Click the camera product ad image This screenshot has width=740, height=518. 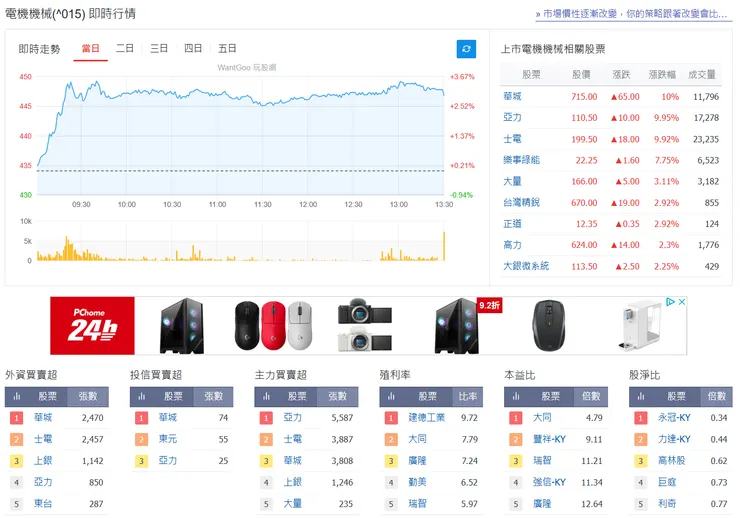tap(365, 326)
